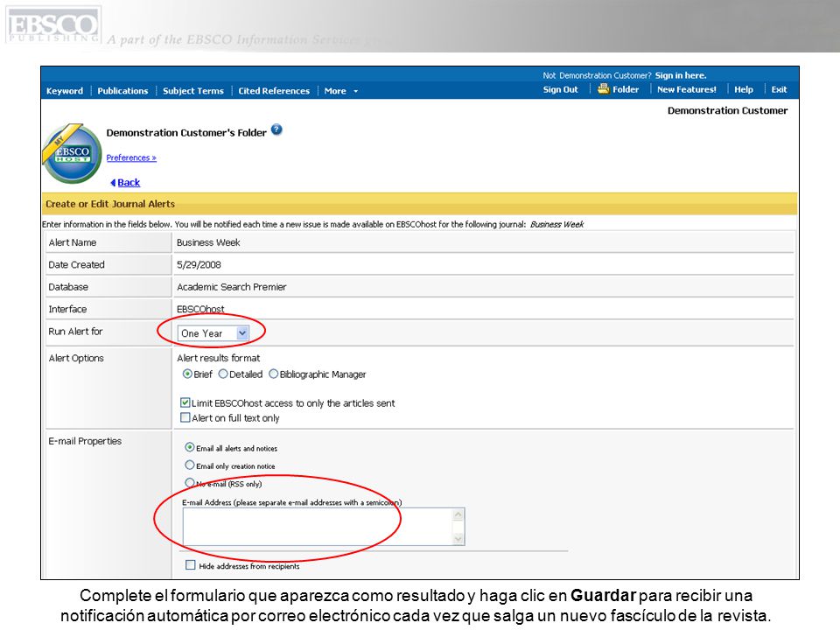Click the My EBSCOhost logo badge
The height and width of the screenshot is (630, 840).
[x=72, y=153]
